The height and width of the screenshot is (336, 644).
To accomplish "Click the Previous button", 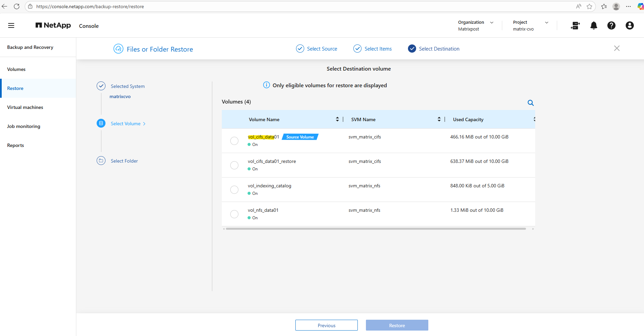I will tap(326, 325).
